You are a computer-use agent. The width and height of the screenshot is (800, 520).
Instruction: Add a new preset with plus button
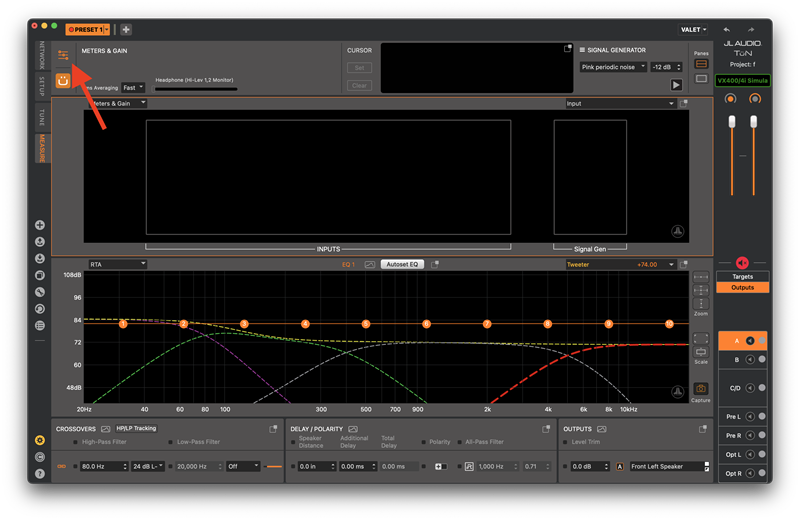tap(126, 30)
